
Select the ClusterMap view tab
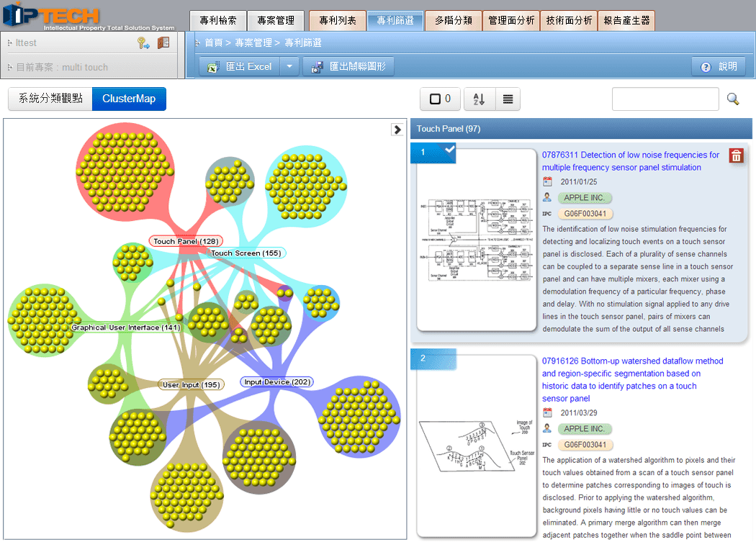coord(129,99)
